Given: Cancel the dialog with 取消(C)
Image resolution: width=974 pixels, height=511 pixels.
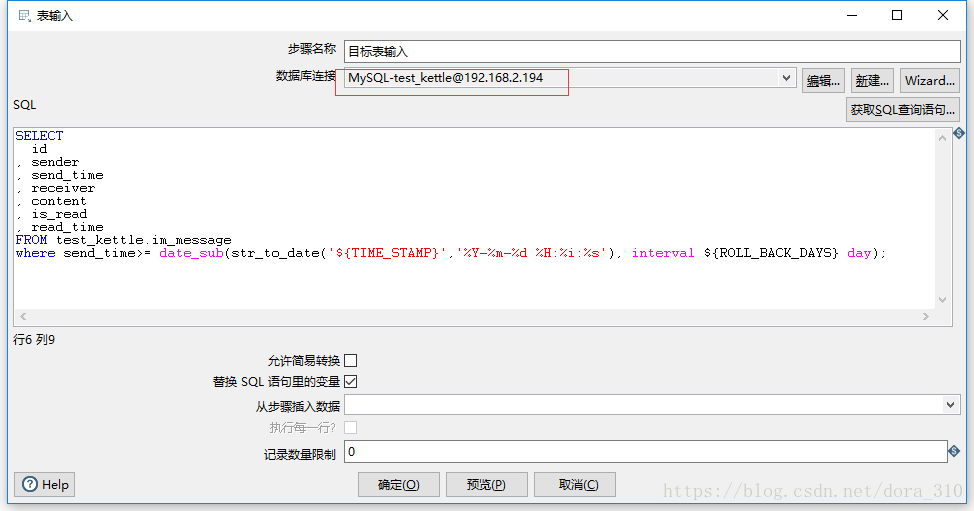Looking at the screenshot, I should pos(575,484).
